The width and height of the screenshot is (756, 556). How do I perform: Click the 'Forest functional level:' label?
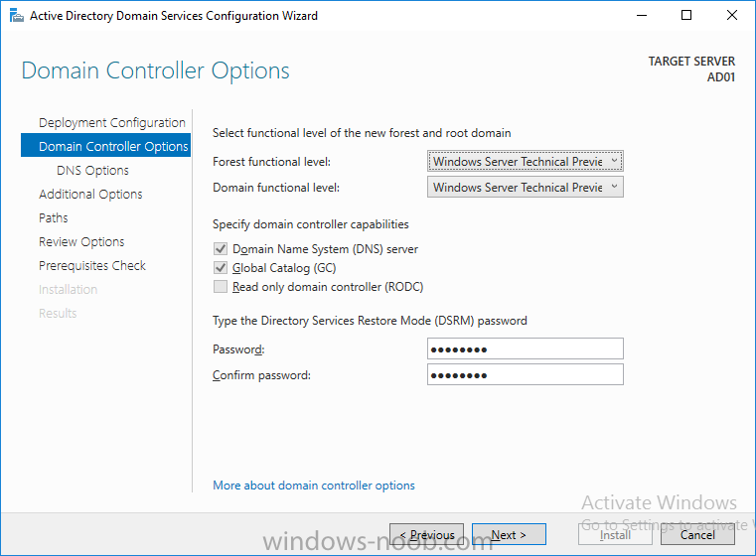271,162
